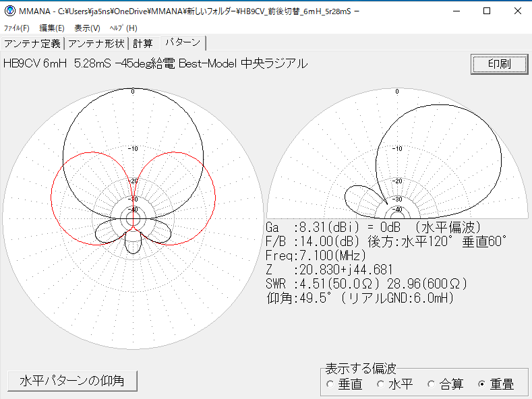
Task: Open the 編集(E) menu
Action: point(51,28)
